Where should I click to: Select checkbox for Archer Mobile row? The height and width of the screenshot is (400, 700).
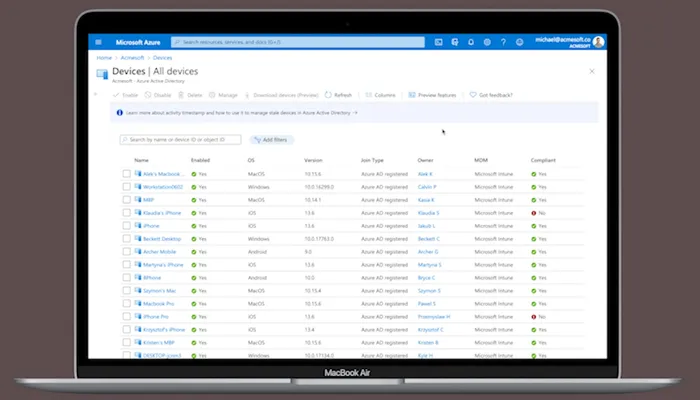(x=127, y=251)
